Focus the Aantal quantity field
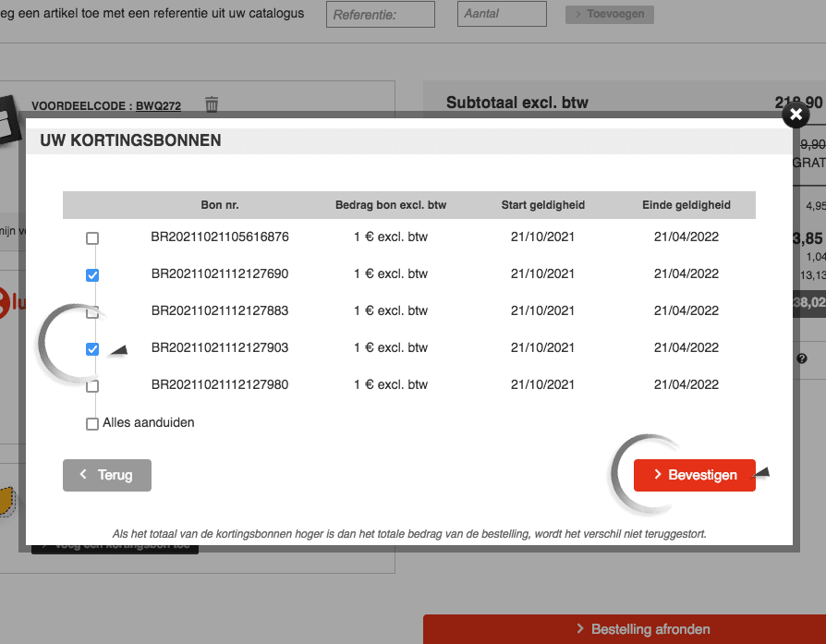 (502, 15)
